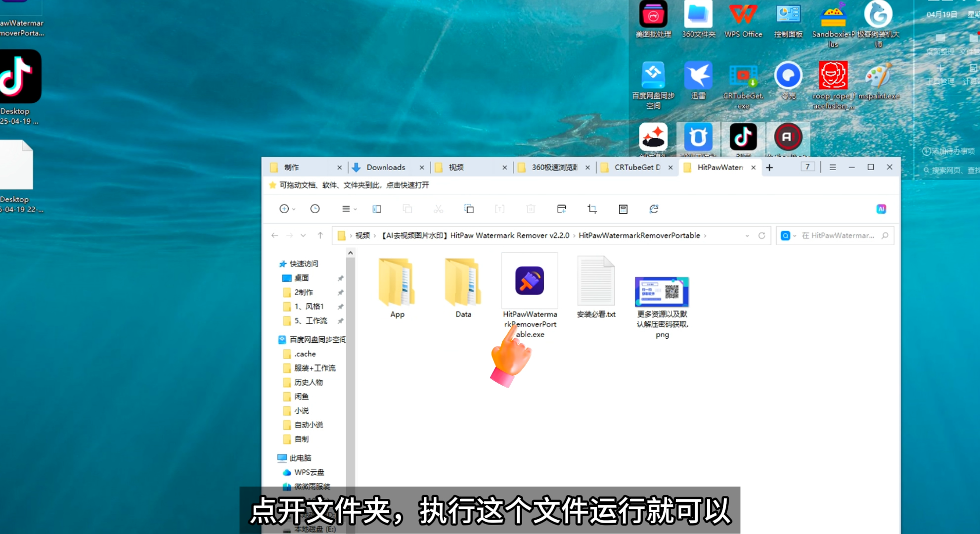Click the select-all toolbar icon
This screenshot has width=980, height=534.
pos(469,209)
